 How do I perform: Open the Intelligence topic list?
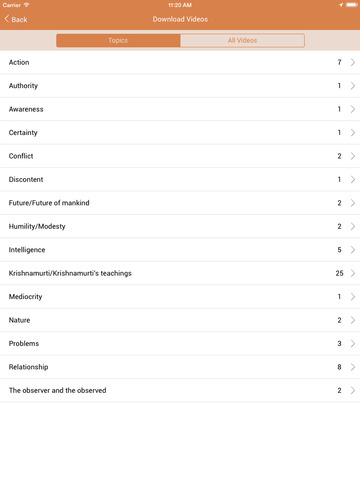pos(180,250)
